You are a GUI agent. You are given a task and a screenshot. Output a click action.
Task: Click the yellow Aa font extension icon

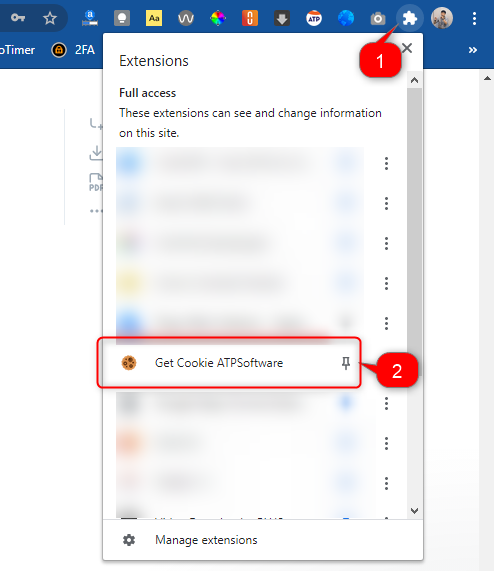tap(154, 18)
